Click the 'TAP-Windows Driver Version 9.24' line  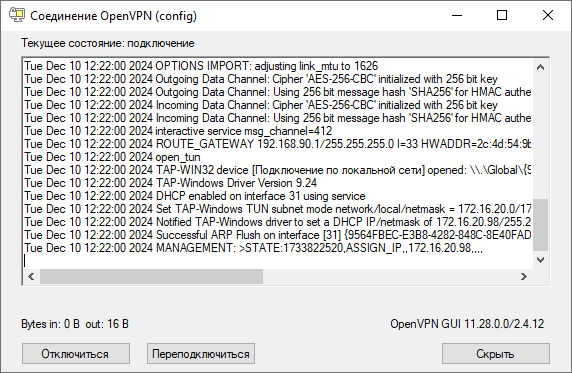[170, 183]
